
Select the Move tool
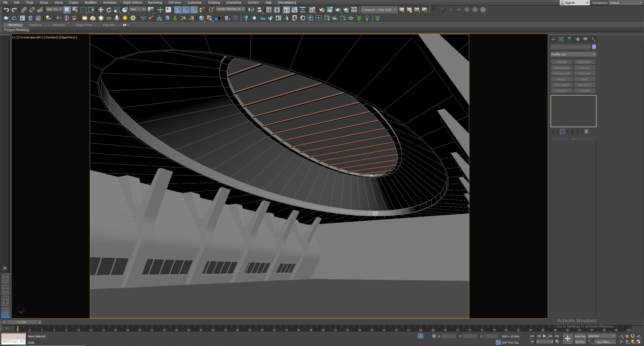[101, 10]
